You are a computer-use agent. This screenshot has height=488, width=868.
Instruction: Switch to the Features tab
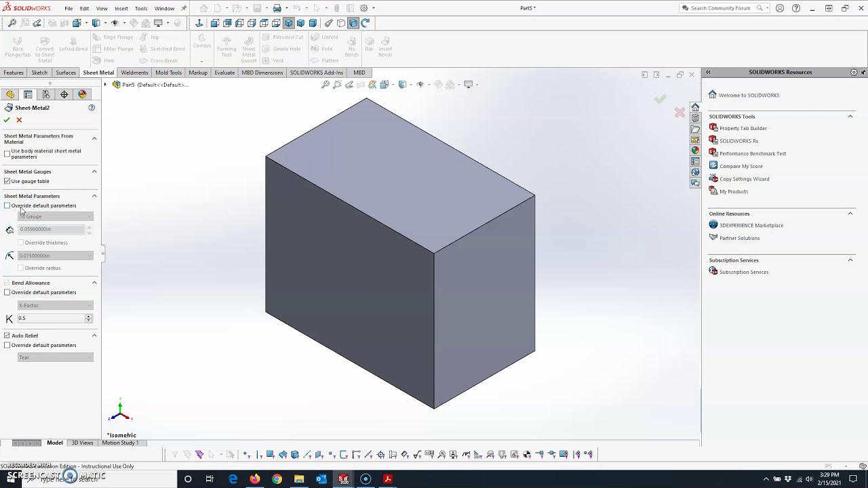(14, 73)
